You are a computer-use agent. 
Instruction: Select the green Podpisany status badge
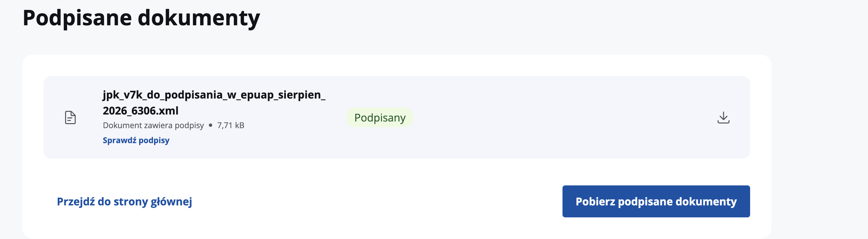coord(380,118)
